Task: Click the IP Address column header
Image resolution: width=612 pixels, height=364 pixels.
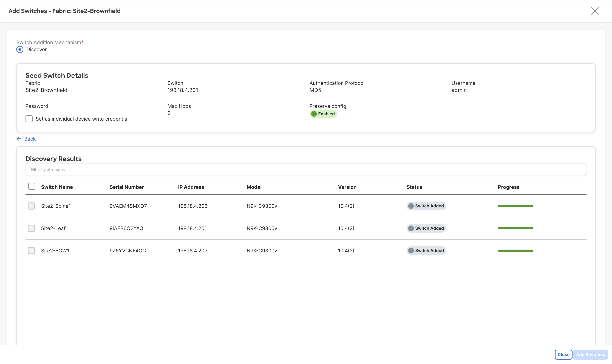Action: [191, 187]
